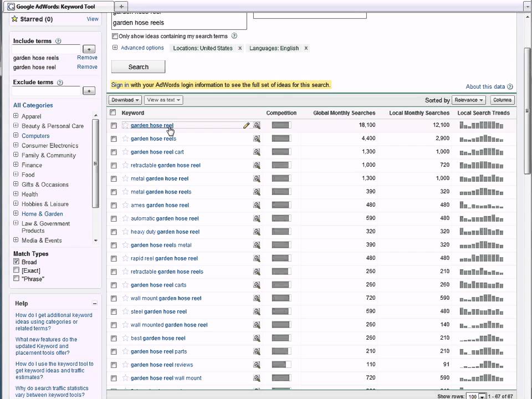Click the Exclude terms input field
The image size is (532, 399).
47,91
